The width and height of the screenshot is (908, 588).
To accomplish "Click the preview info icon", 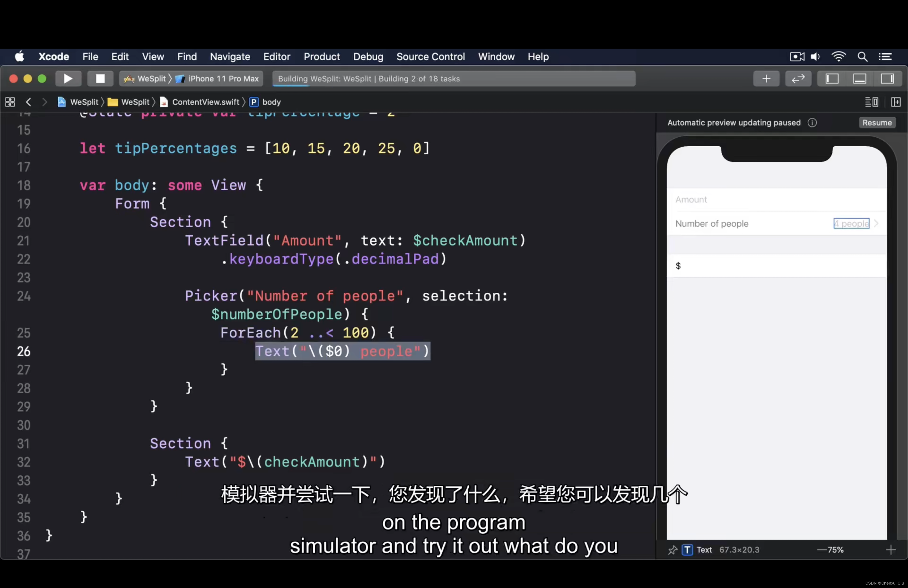I will [x=812, y=122].
